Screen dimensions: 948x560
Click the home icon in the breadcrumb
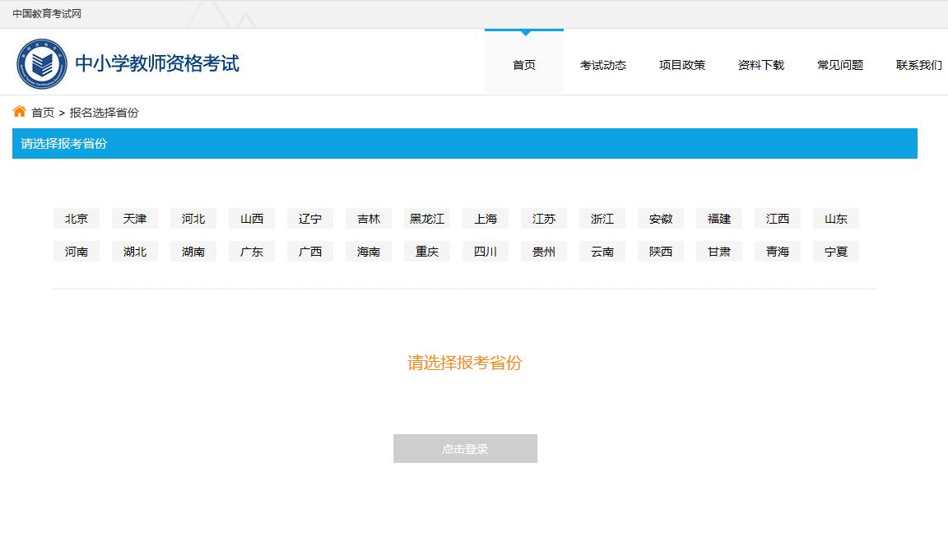pyautogui.click(x=20, y=112)
